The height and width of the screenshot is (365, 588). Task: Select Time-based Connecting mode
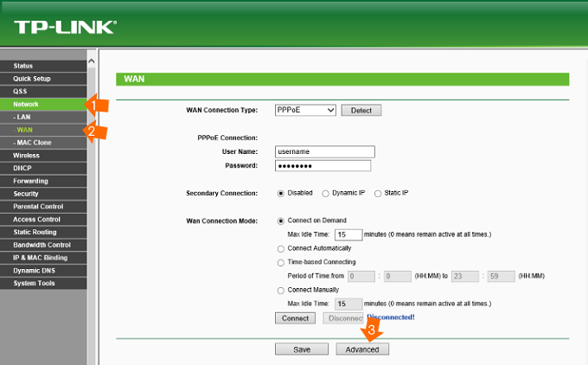(x=281, y=262)
